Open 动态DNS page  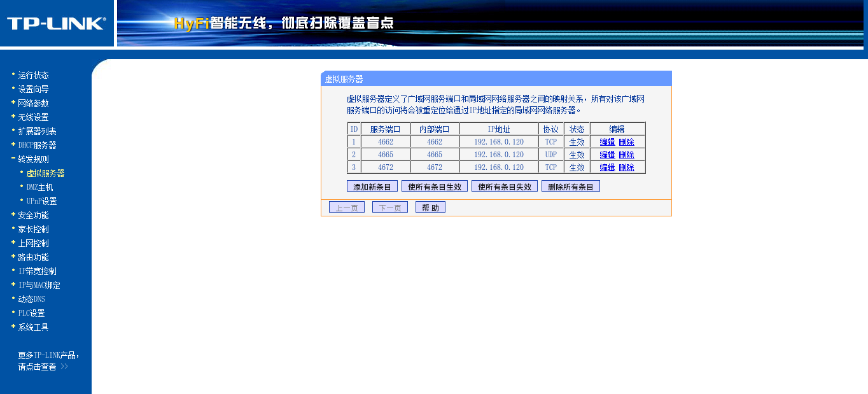(31, 299)
